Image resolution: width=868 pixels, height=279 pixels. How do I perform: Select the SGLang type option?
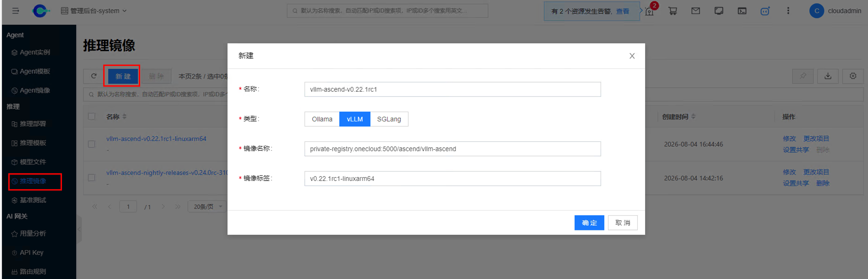[389, 119]
